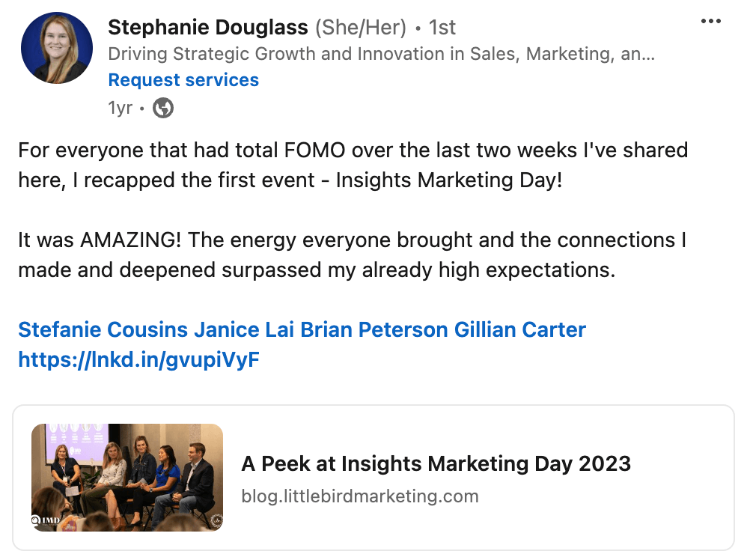Screen dimensions: 750x560
Task: Open the article titled A Peek at Insights Marketing Day 2023
Action: point(436,463)
